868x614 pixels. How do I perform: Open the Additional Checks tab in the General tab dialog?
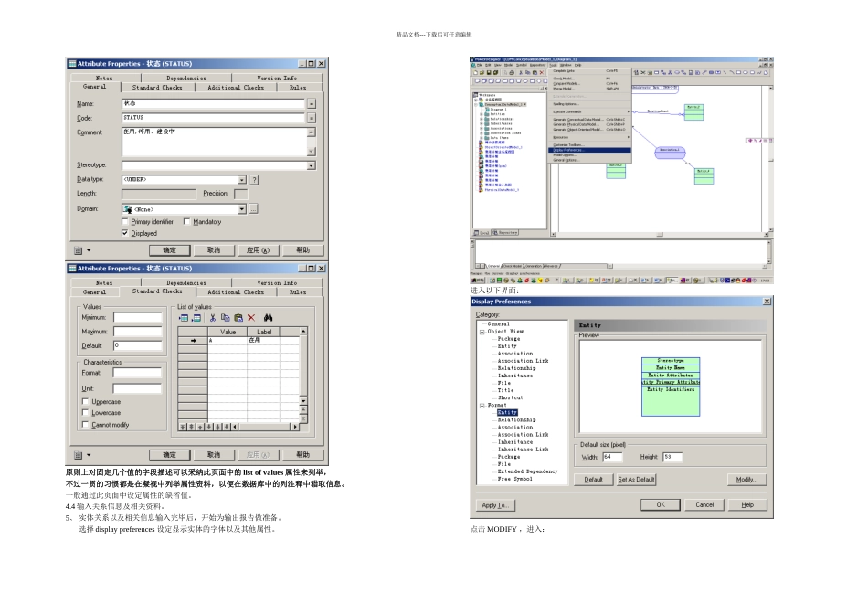[236, 88]
